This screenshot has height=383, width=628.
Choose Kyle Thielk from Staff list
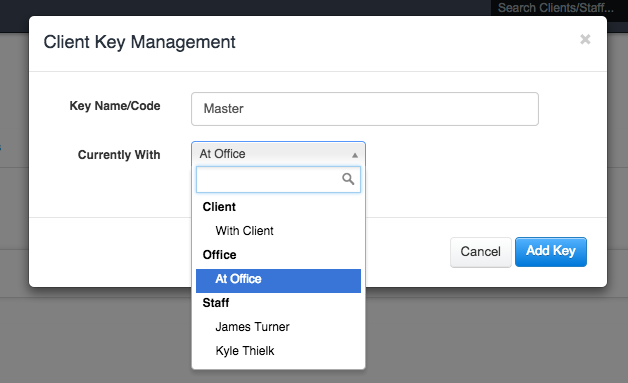pos(278,351)
